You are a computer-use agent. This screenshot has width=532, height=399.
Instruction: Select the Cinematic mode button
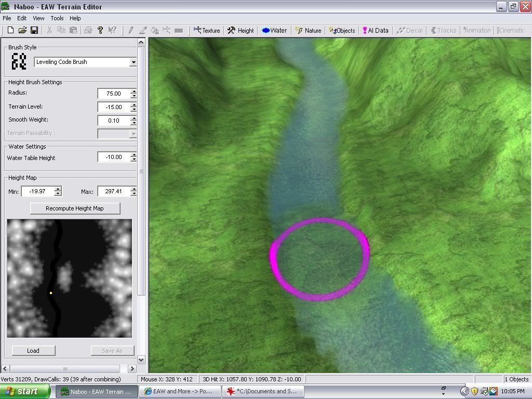tap(511, 31)
